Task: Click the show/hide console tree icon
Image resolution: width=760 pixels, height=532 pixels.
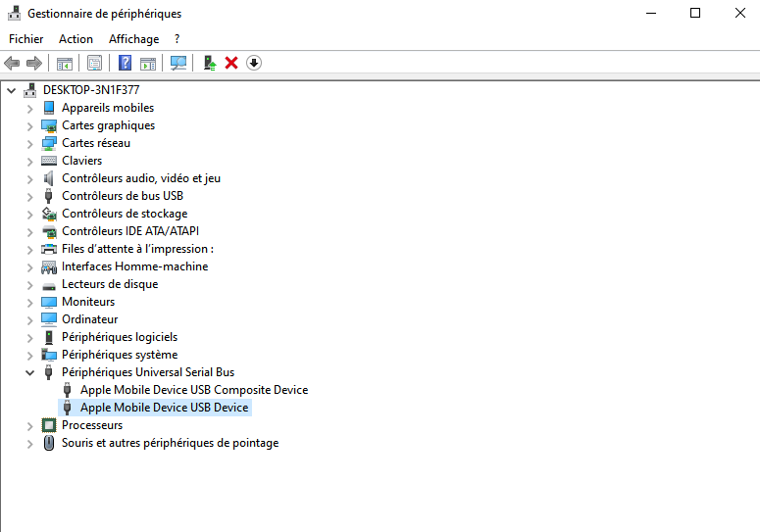Action: pyautogui.click(x=64, y=63)
